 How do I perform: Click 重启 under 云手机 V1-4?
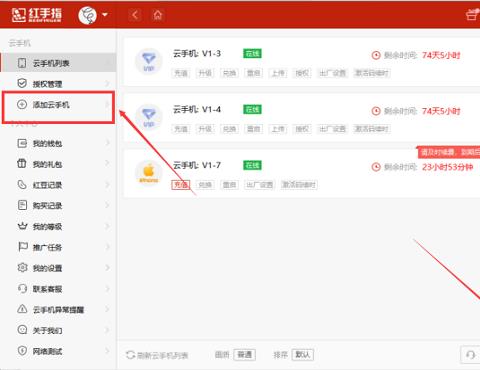(254, 129)
